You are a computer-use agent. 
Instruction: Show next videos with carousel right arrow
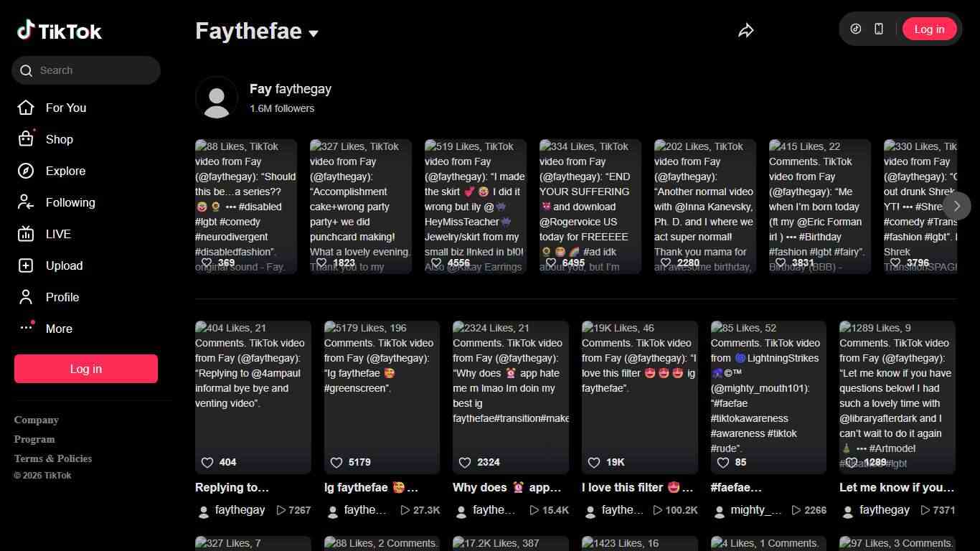pyautogui.click(x=956, y=206)
